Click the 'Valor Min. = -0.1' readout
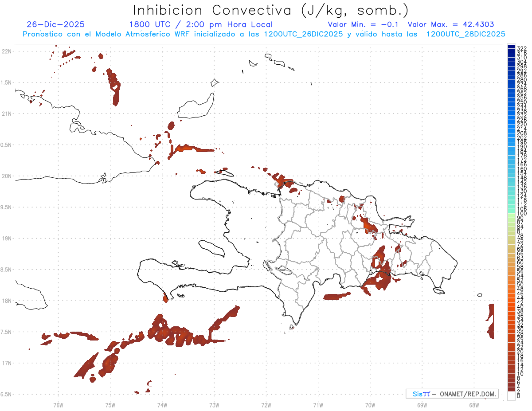 click(363, 25)
